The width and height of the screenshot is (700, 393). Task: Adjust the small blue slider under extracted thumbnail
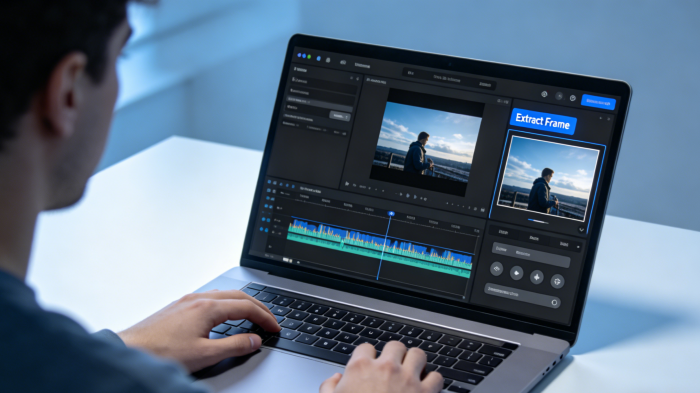coord(538,221)
